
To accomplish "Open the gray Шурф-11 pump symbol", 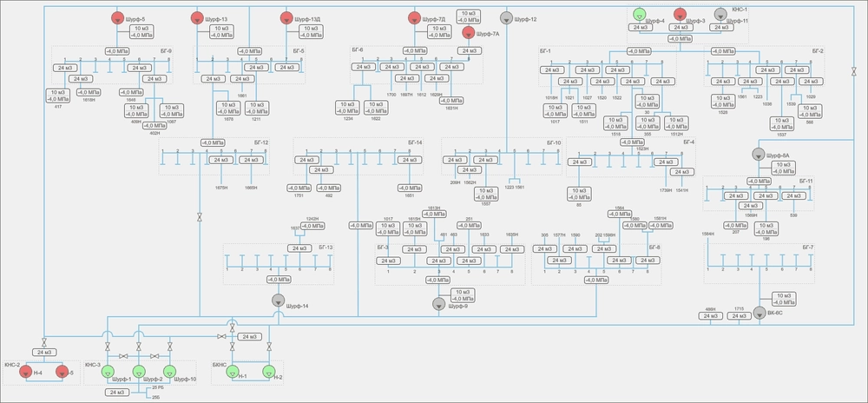I will [x=720, y=15].
